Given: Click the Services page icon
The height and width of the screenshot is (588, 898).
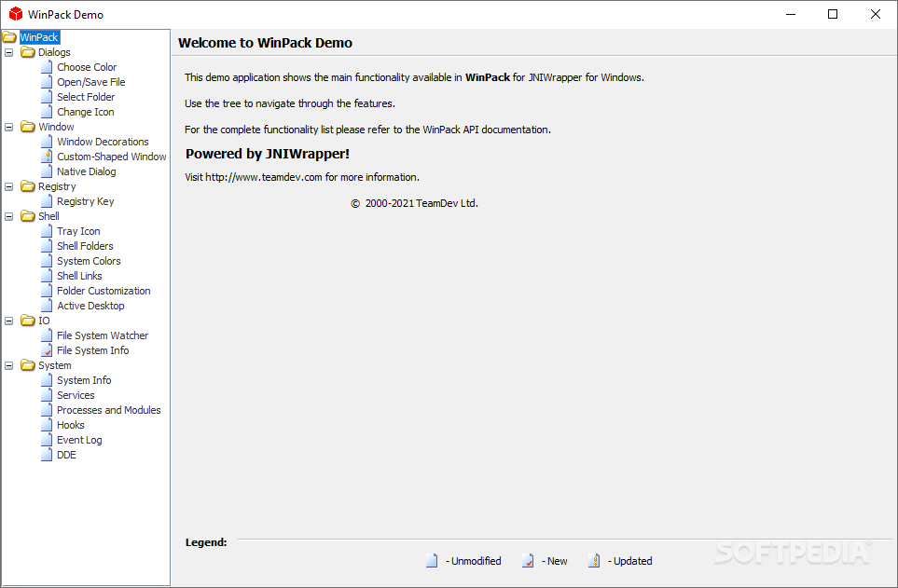Looking at the screenshot, I should [x=47, y=394].
